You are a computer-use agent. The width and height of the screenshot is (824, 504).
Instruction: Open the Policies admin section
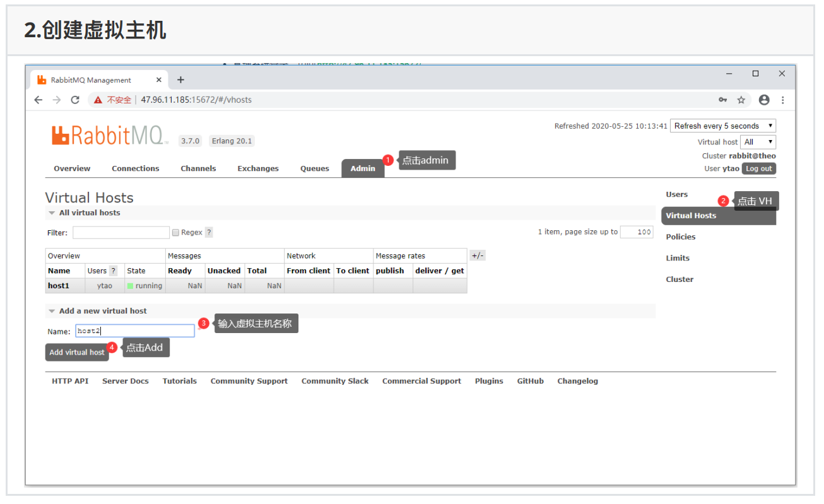pos(680,237)
